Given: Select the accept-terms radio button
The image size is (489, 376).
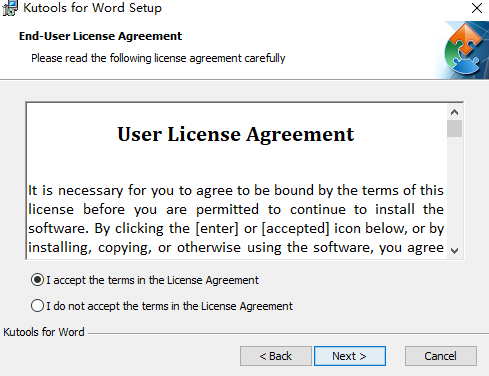Looking at the screenshot, I should 37,280.
